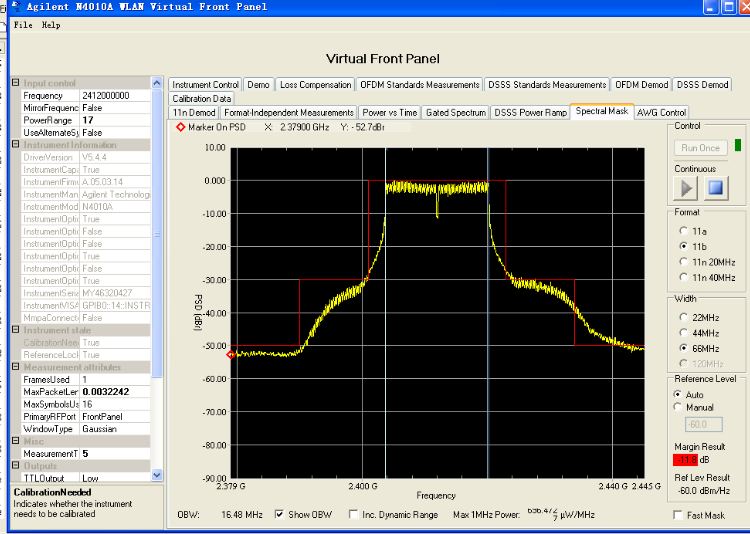Click the property grid scroll up arrow
750x534 pixels.
[x=157, y=83]
